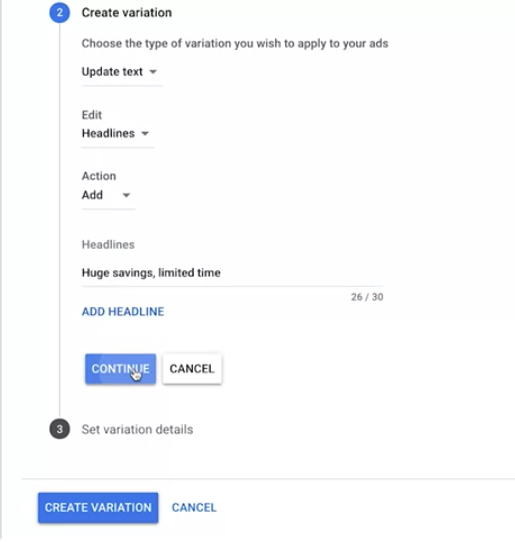Click the caret arrow next to Edit Headlines
The width and height of the screenshot is (515, 542).
point(145,133)
